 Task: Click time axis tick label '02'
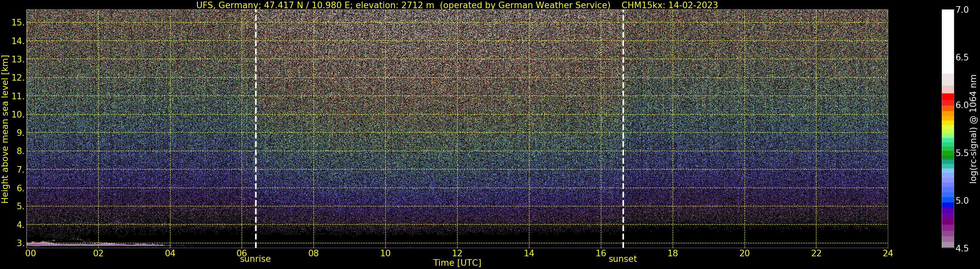99,253
